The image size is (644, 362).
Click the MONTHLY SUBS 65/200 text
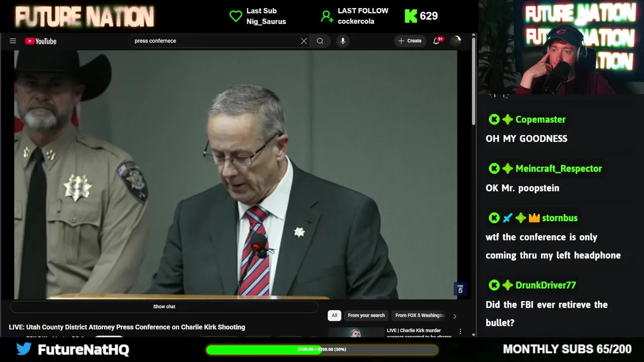point(567,349)
